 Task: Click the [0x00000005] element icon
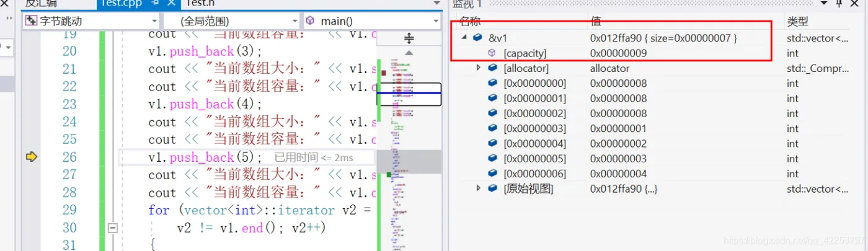tap(492, 159)
